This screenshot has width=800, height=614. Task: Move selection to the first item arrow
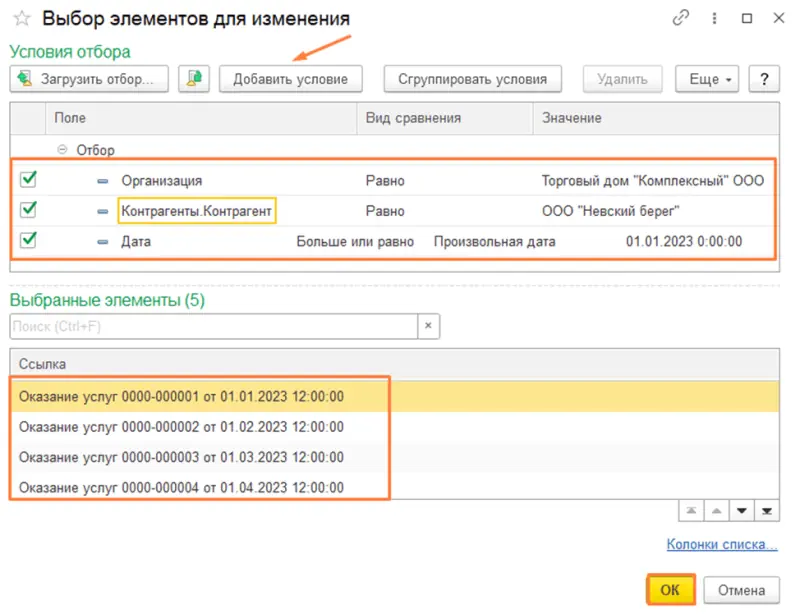click(x=691, y=511)
